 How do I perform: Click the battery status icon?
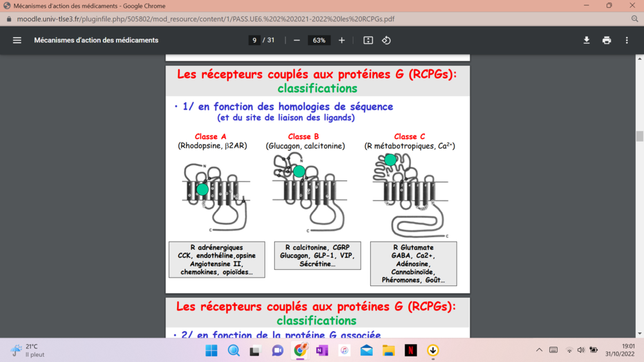coord(594,350)
